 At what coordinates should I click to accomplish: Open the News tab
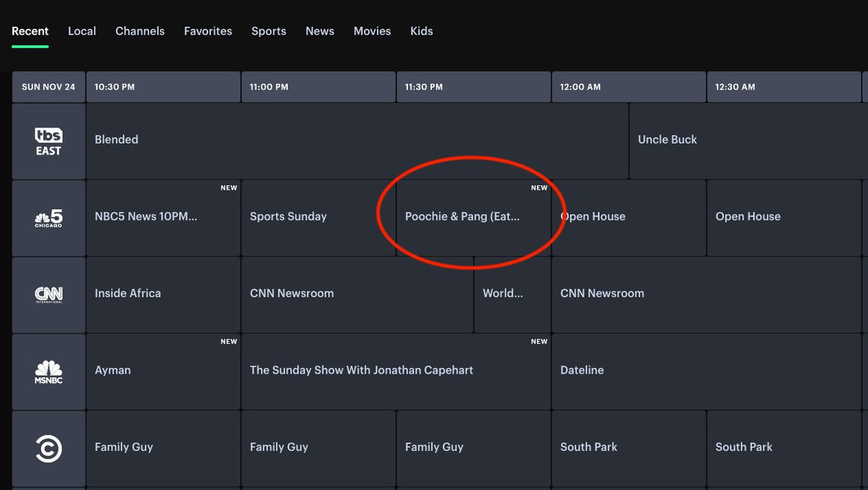tap(320, 31)
